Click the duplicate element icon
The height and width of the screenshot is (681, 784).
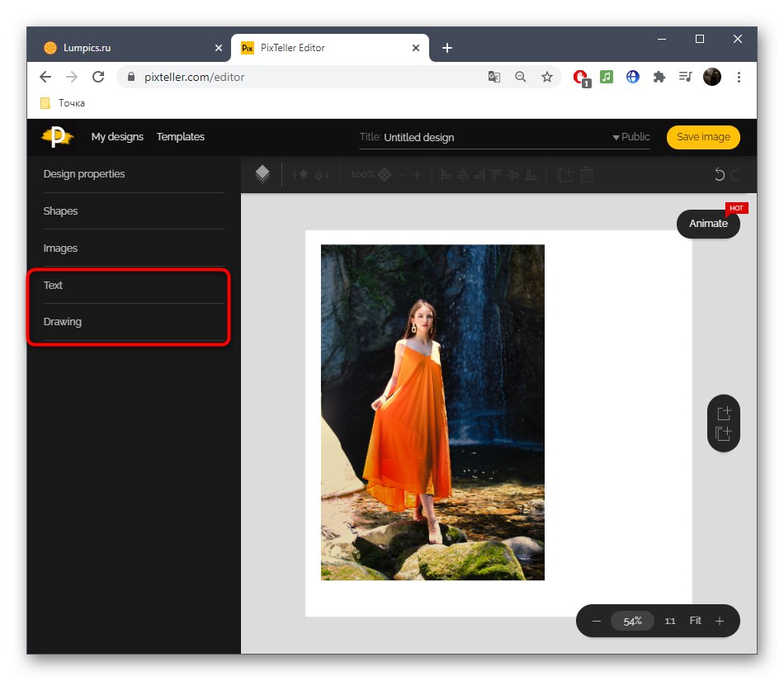[564, 174]
